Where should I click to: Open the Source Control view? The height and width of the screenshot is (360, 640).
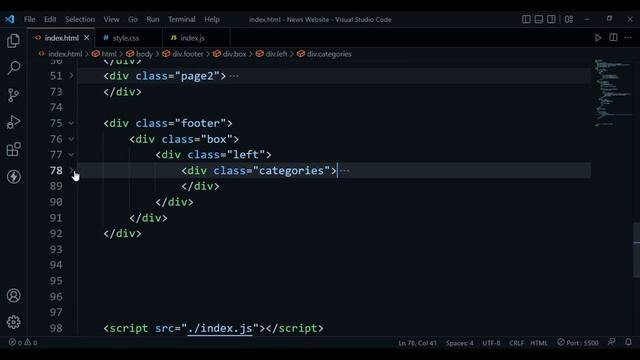(x=13, y=95)
